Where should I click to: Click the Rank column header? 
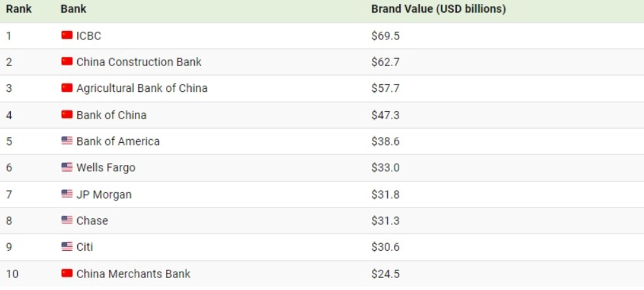pos(19,9)
